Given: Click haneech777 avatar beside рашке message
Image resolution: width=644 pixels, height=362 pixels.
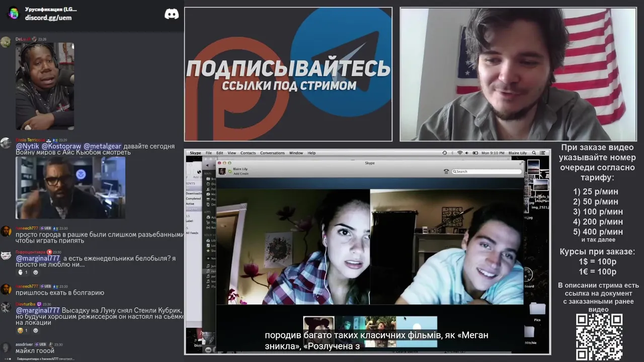Looking at the screenshot, I should tap(6, 231).
